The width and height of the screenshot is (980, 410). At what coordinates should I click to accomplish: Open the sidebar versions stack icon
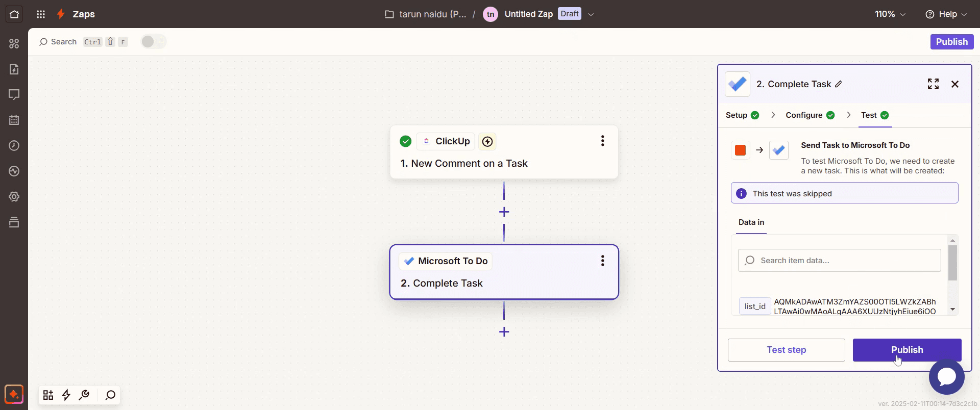point(14,222)
